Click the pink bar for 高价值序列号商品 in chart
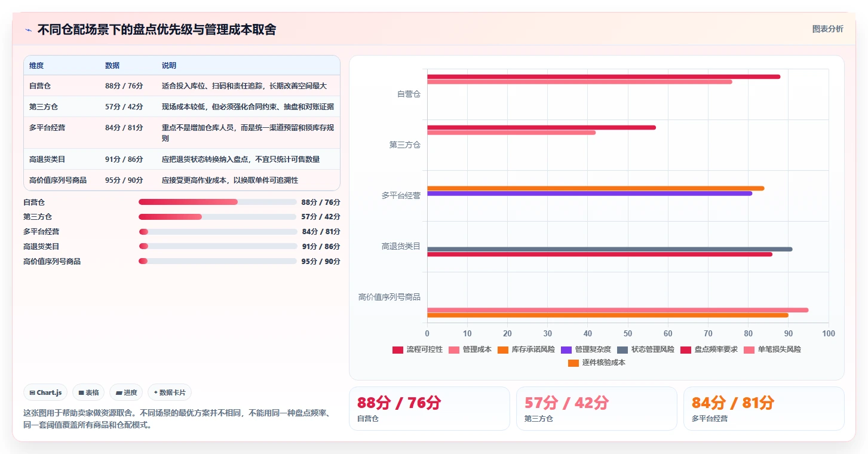Image resolution: width=868 pixels, height=454 pixels. pyautogui.click(x=618, y=310)
